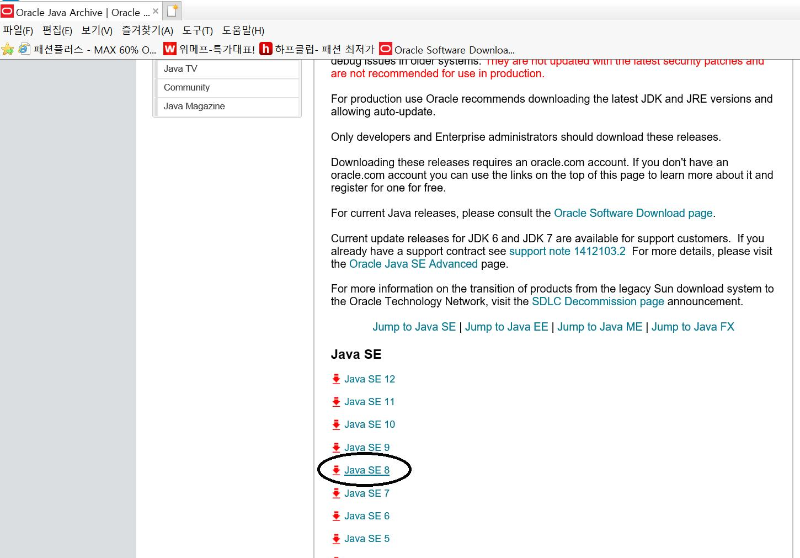Open support note 1412103.2 link
The height and width of the screenshot is (558, 800).
point(567,251)
